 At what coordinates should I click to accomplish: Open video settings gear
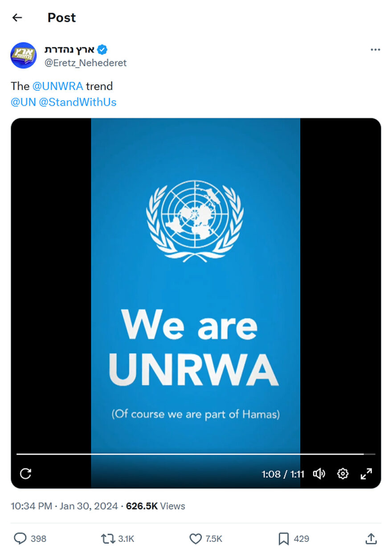(343, 473)
